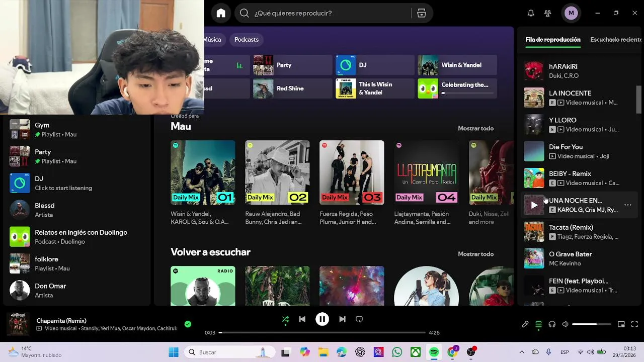Toggle lyrics microphone icon
Viewport: 644px width, 362px height.
click(525, 324)
